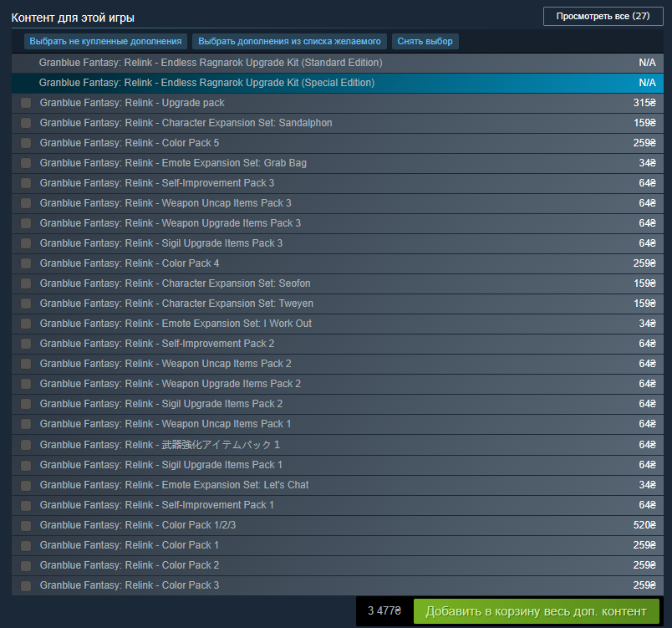Check the Character Expansion Set: Sandalphon box
The height and width of the screenshot is (628, 672).
[x=26, y=123]
